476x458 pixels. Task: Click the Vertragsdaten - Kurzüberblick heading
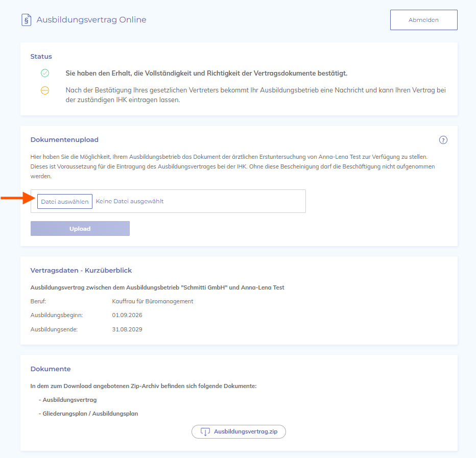[81, 271]
